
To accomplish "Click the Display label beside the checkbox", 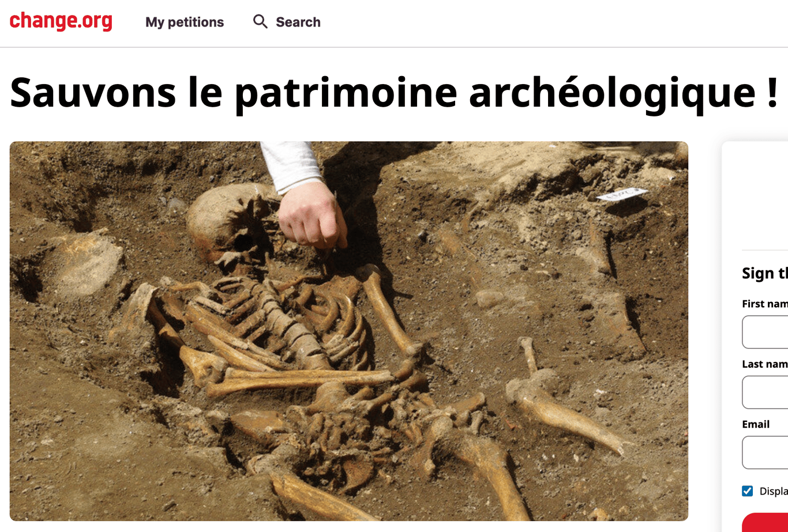I will (x=774, y=491).
